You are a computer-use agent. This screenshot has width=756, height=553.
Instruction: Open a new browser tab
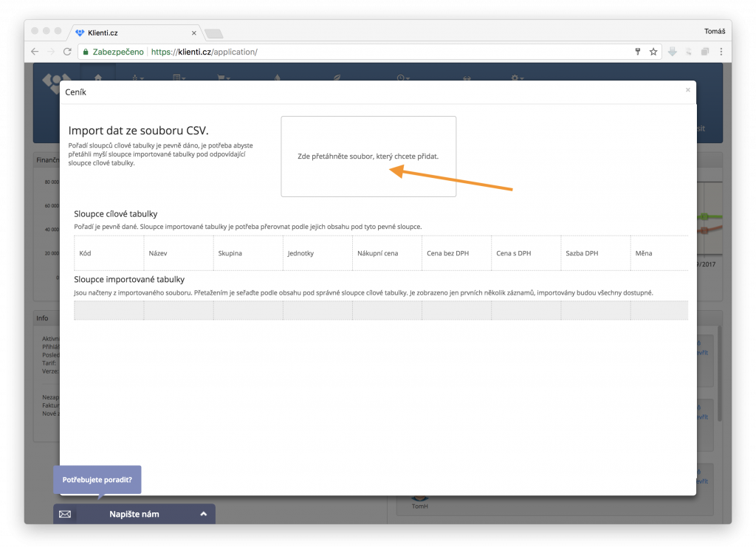pyautogui.click(x=213, y=33)
